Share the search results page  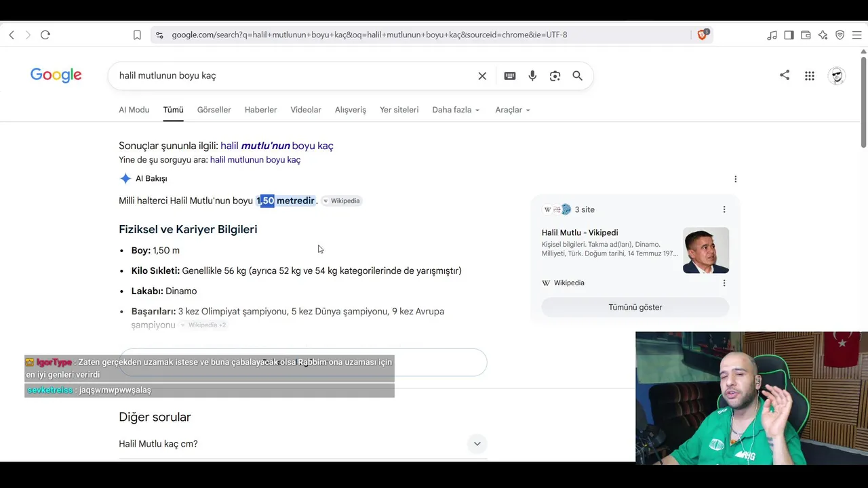coord(785,75)
